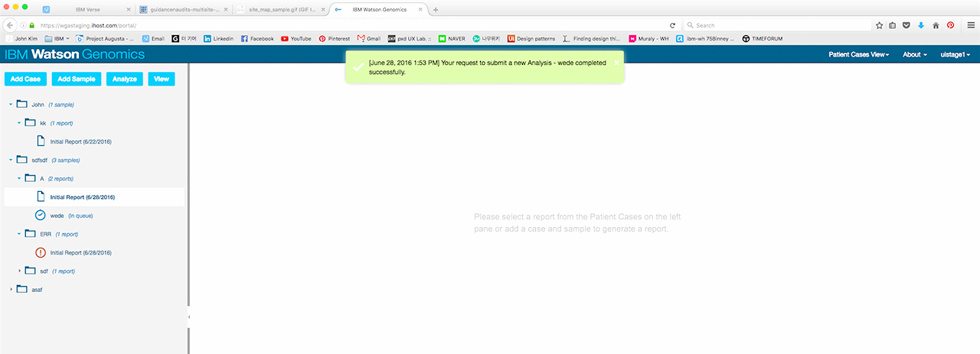
Task: Open a new browser tab
Action: tap(436, 10)
